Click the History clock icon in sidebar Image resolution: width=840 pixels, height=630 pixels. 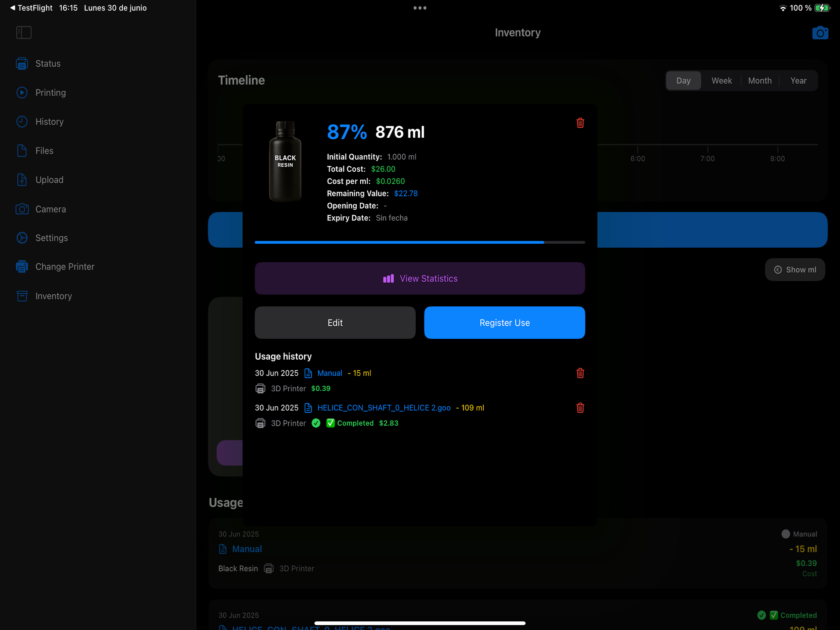22,122
